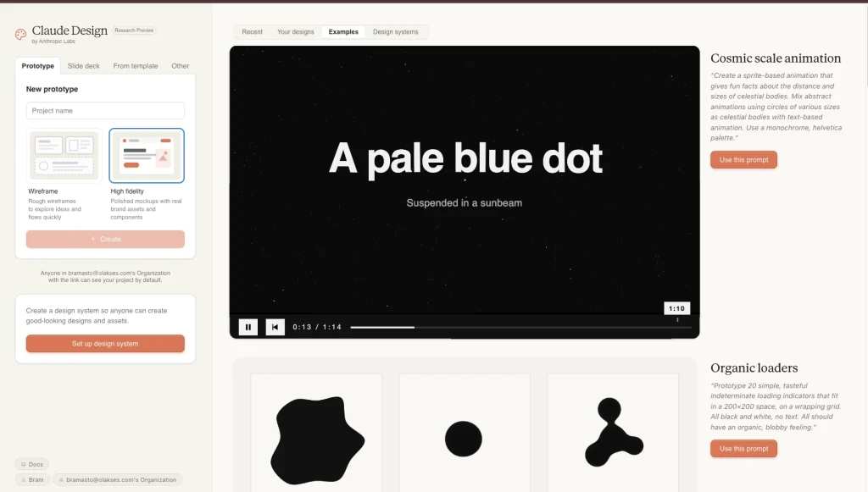Select the High fidelity prototype option

tap(147, 156)
